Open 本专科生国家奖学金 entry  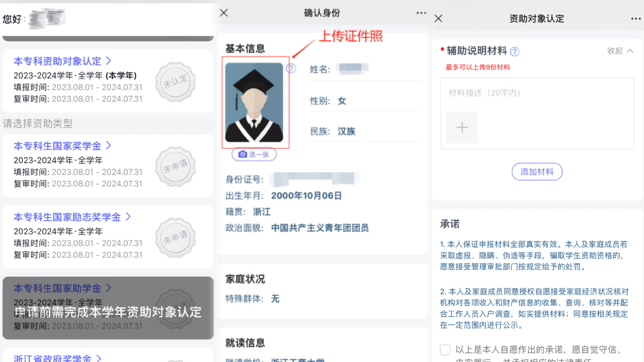coord(63,146)
